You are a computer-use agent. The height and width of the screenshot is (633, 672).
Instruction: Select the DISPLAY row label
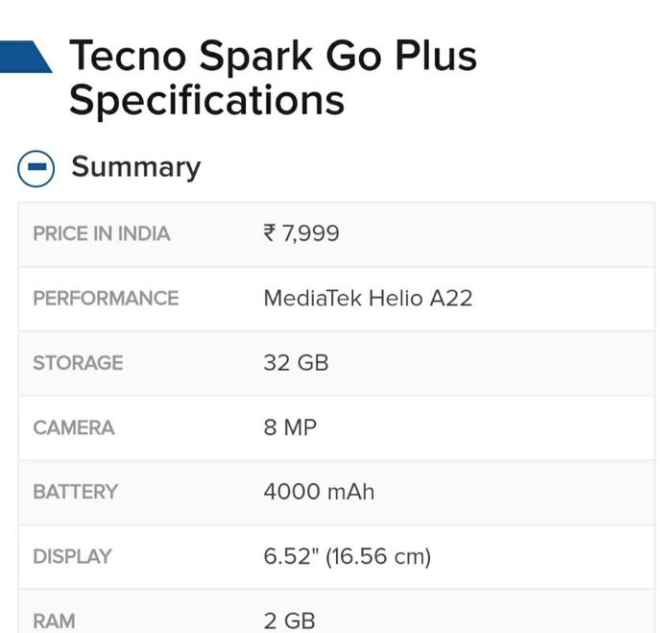[72, 557]
